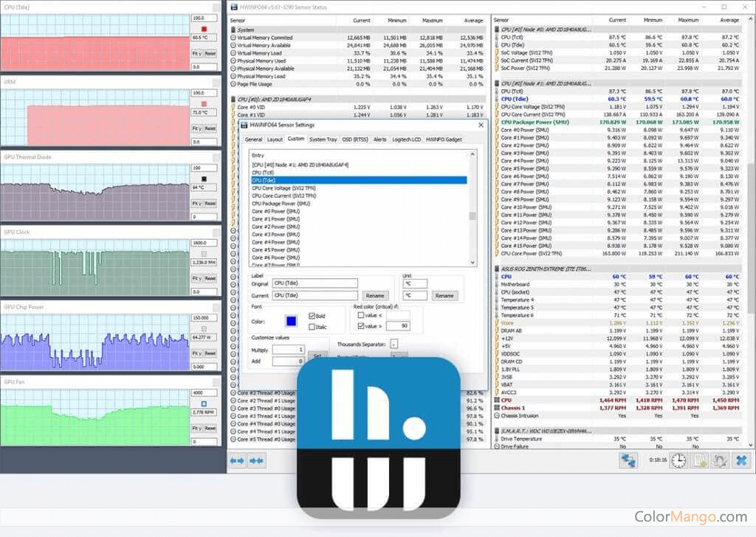This screenshot has width=756, height=537.
Task: Toggle the Italic font checkbox
Action: pos(312,327)
